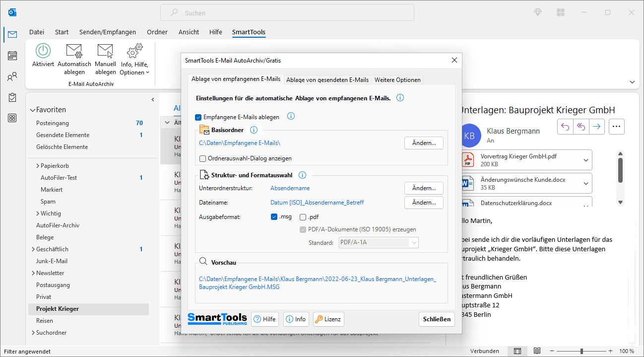644x357 pixels.
Task: Open the Senden/Empfangen ribbon tab
Action: click(x=108, y=32)
